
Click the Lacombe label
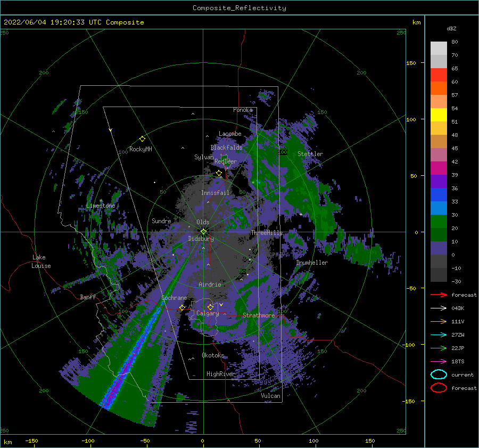[230, 134]
